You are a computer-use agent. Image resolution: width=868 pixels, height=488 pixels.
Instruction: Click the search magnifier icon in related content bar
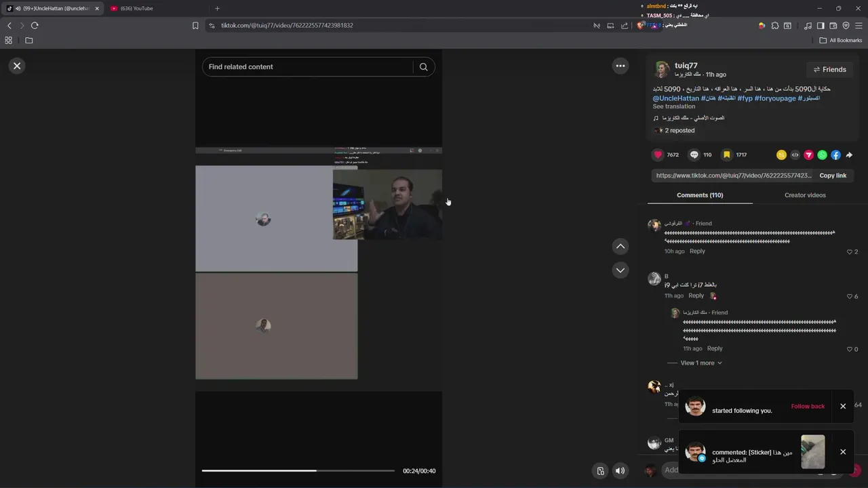[423, 66]
